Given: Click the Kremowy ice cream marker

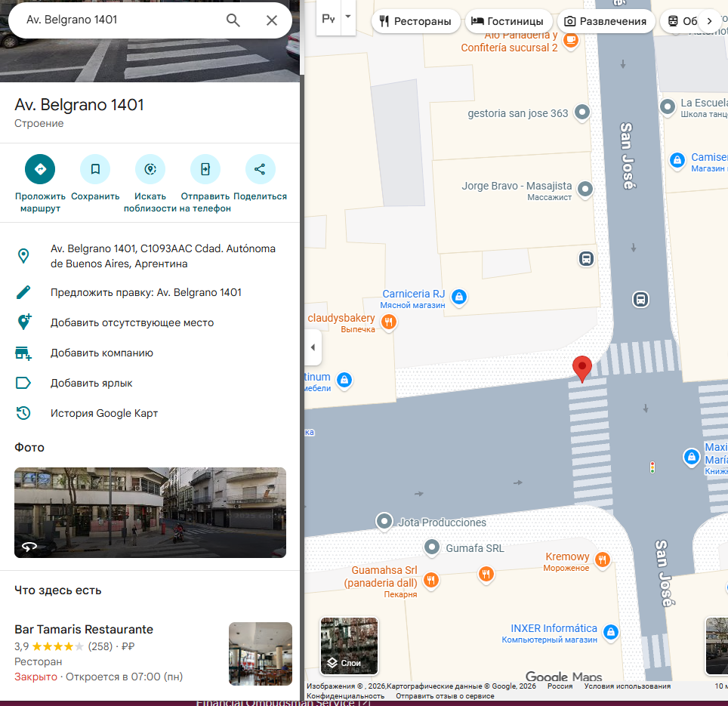Looking at the screenshot, I should (603, 560).
